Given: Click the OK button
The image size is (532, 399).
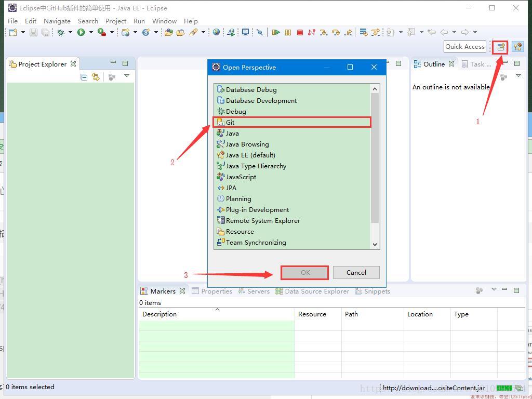Looking at the screenshot, I should pyautogui.click(x=305, y=272).
